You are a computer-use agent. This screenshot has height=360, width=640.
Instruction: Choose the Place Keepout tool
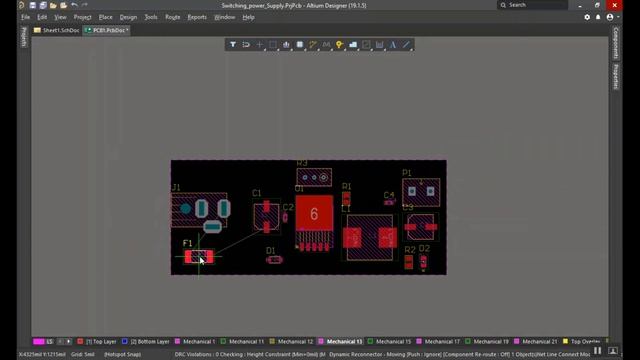click(366, 44)
